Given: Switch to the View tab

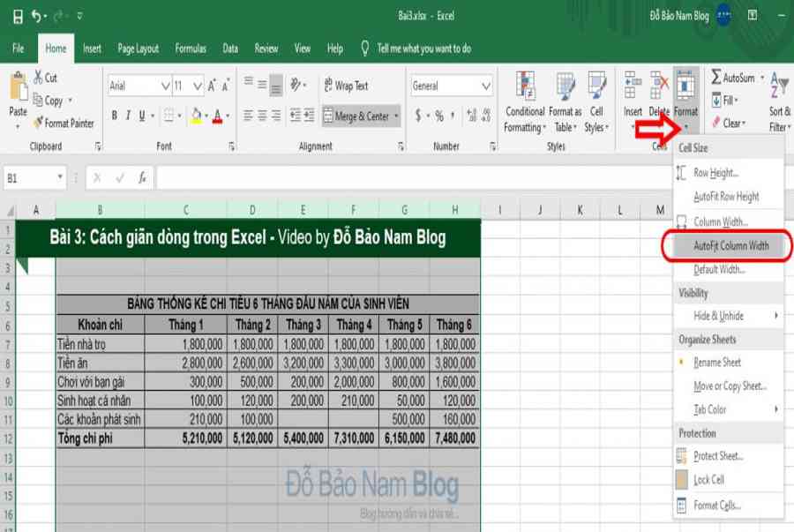Looking at the screenshot, I should pos(303,49).
